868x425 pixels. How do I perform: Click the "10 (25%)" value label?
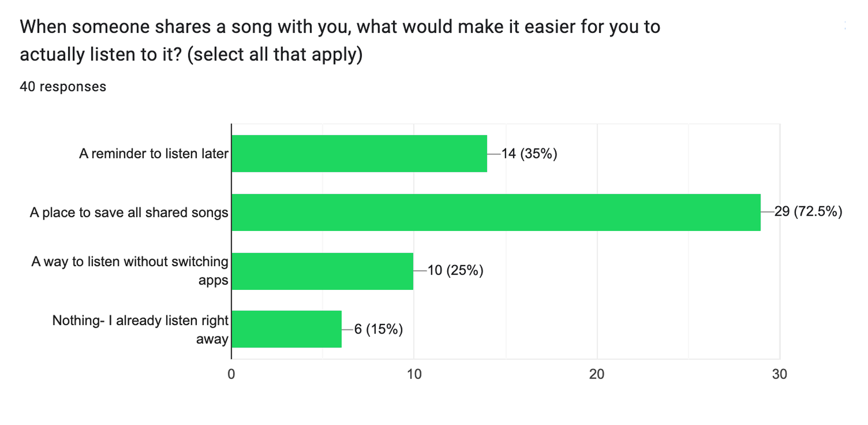point(456,270)
